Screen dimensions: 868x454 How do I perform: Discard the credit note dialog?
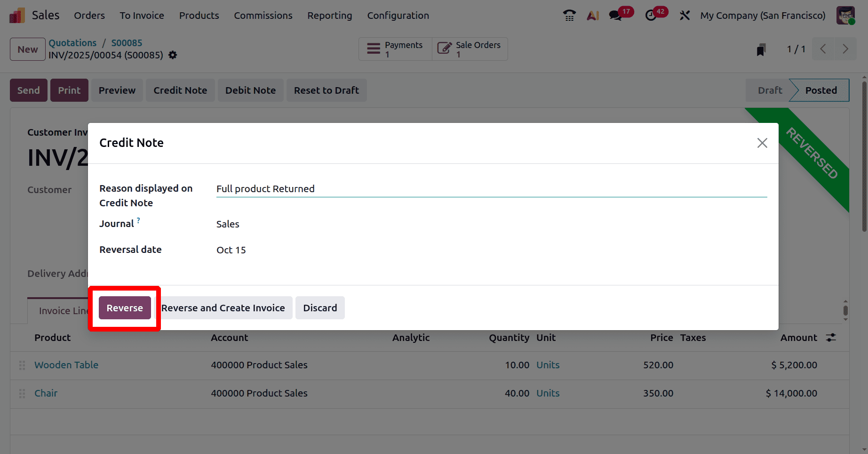pyautogui.click(x=320, y=308)
